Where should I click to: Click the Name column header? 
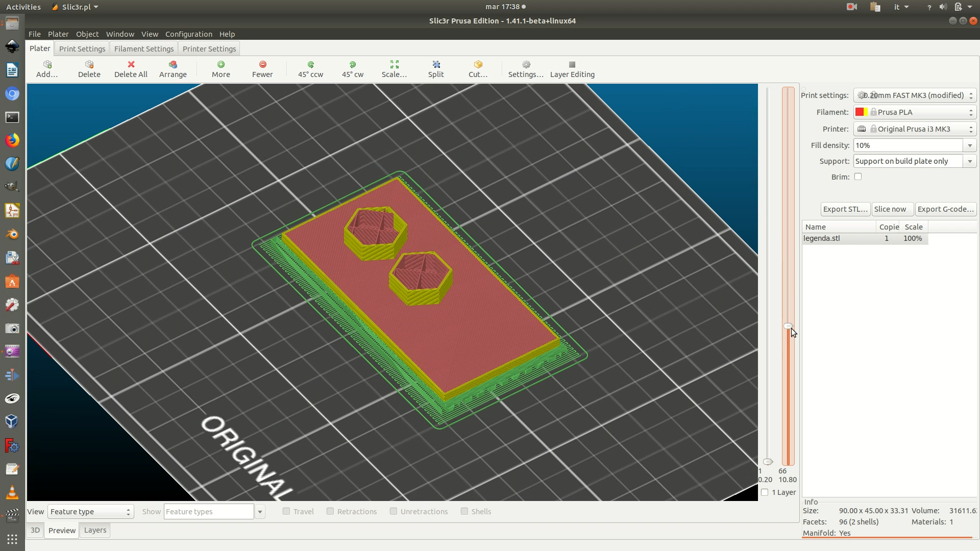839,227
